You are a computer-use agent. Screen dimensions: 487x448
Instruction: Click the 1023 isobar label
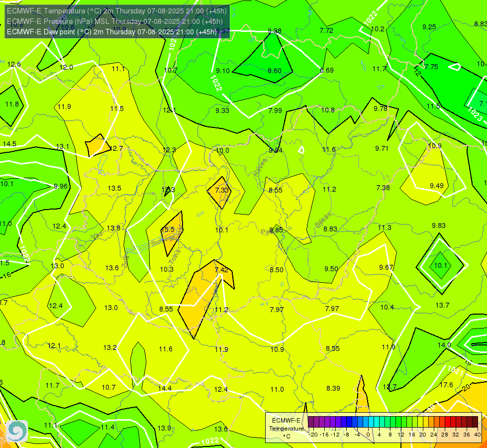[x=475, y=114]
